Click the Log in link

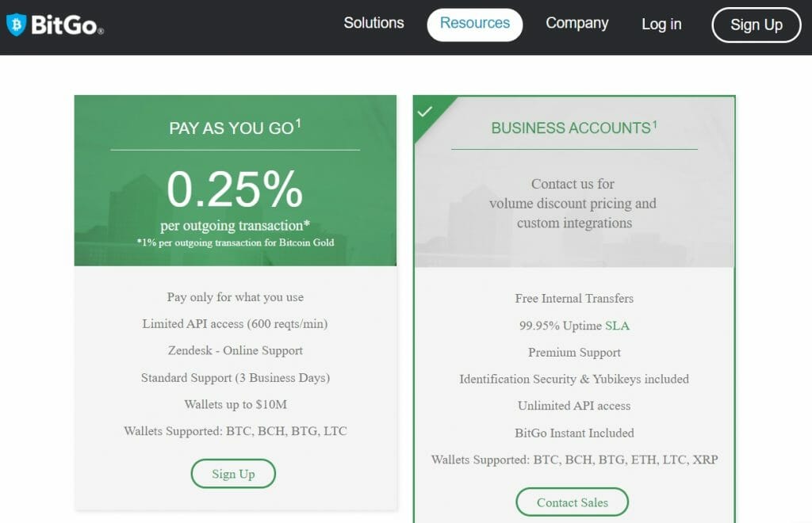click(x=661, y=25)
